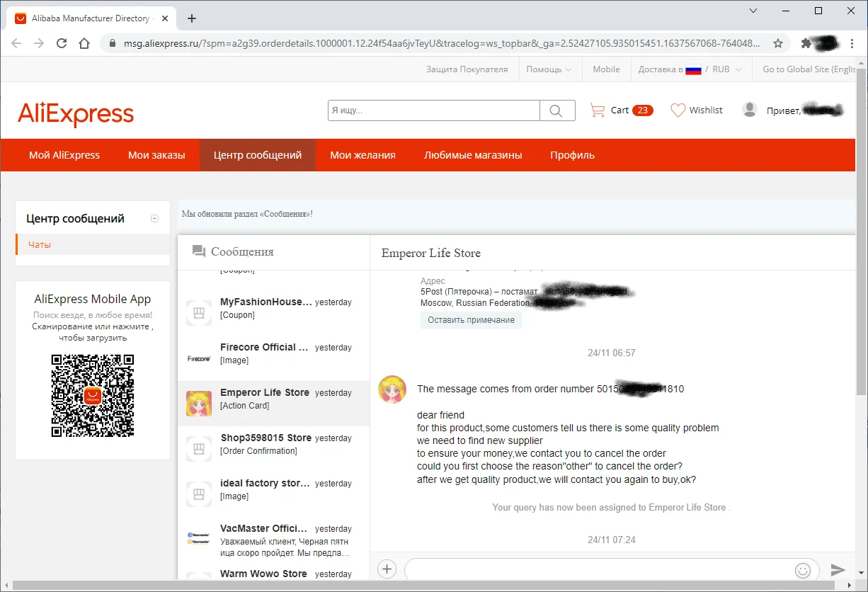Click the MyFashionHouse store placeholder icon

tap(199, 313)
